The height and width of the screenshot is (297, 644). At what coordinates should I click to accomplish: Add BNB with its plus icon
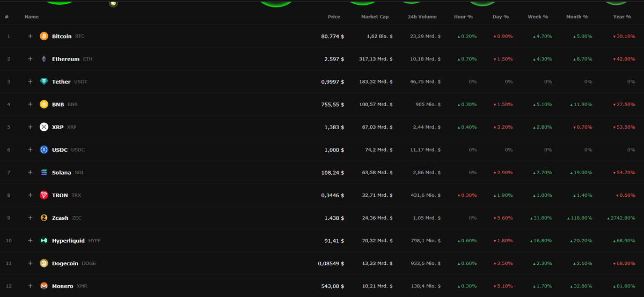pos(30,105)
